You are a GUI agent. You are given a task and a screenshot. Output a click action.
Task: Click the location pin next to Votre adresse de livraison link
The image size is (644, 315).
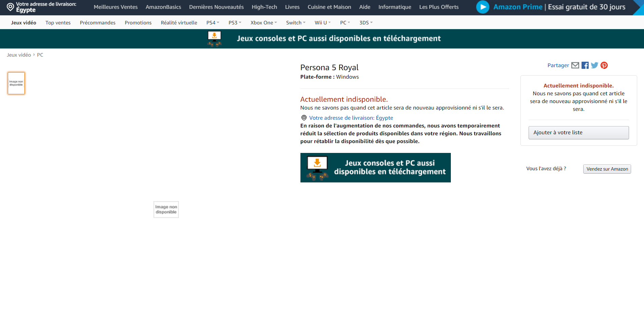pos(304,118)
